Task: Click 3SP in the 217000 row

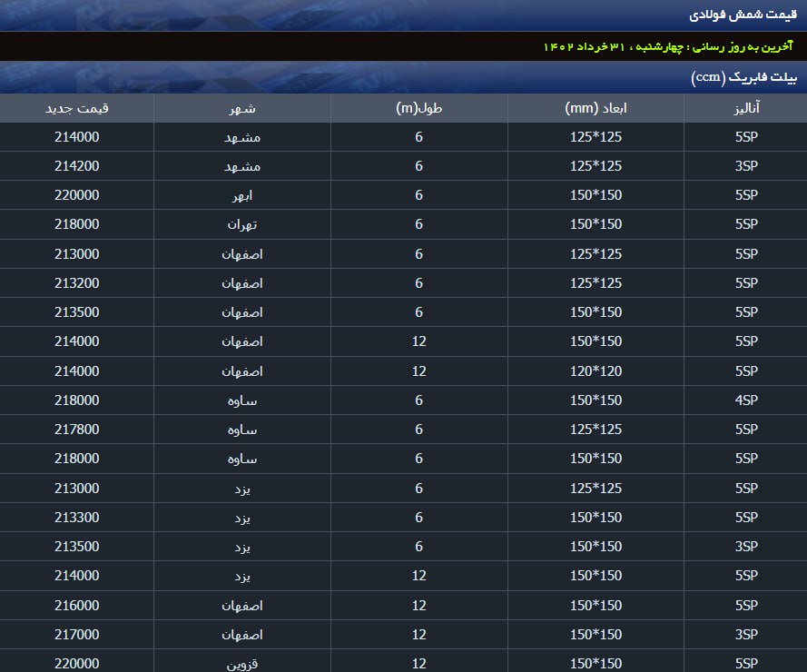Action: pos(746,634)
